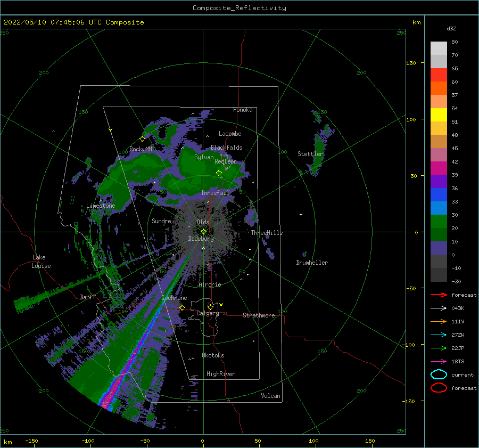Click the Didsbury city label
This screenshot has height=448, width=479.
[201, 239]
